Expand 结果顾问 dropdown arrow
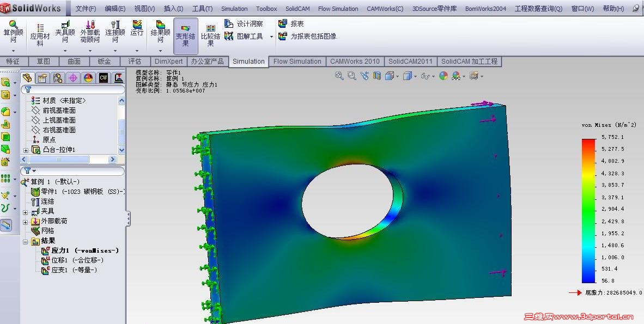Viewport: 644px width, 324px height. (161, 51)
